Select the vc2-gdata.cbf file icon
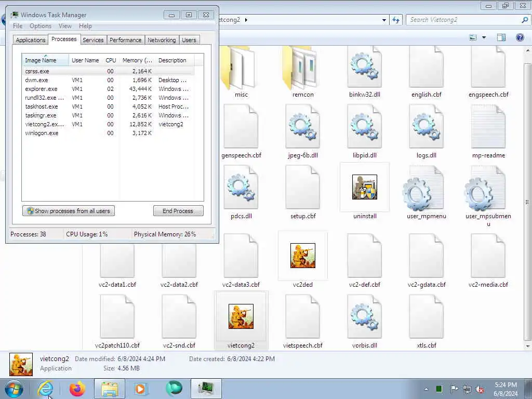This screenshot has width=532, height=399. click(426, 256)
